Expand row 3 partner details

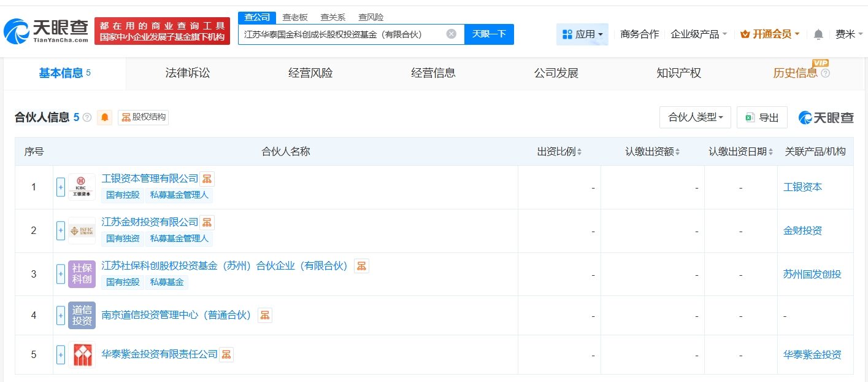[61, 274]
